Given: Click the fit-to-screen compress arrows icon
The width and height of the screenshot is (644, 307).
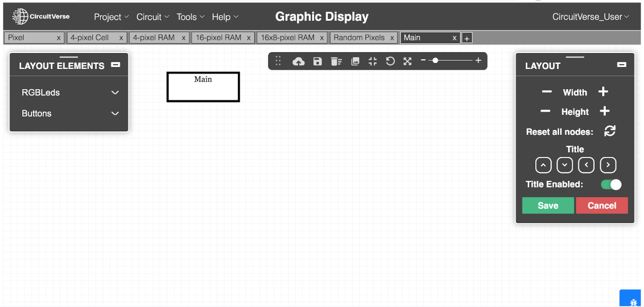Looking at the screenshot, I should 373,61.
